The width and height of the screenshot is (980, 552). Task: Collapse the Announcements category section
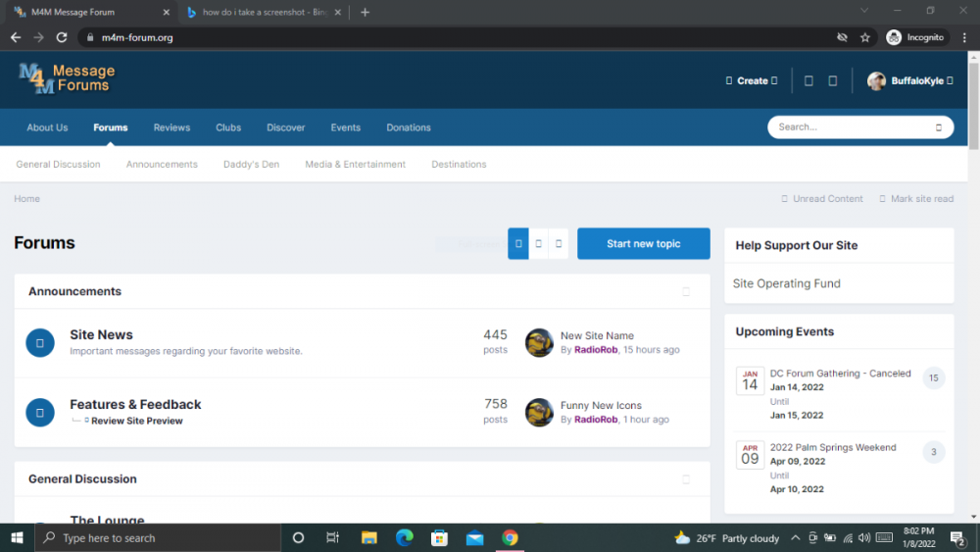tap(686, 291)
